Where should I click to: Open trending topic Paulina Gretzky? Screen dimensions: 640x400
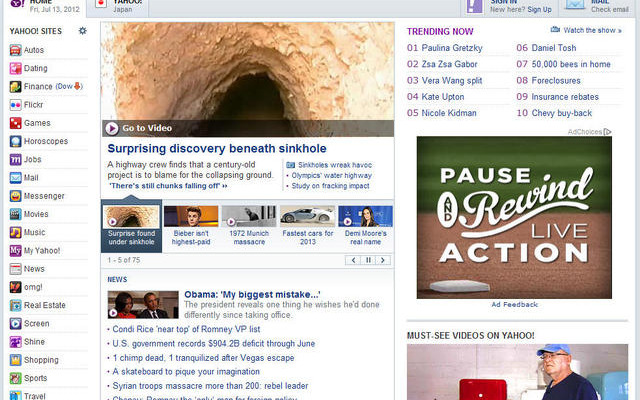[452, 48]
